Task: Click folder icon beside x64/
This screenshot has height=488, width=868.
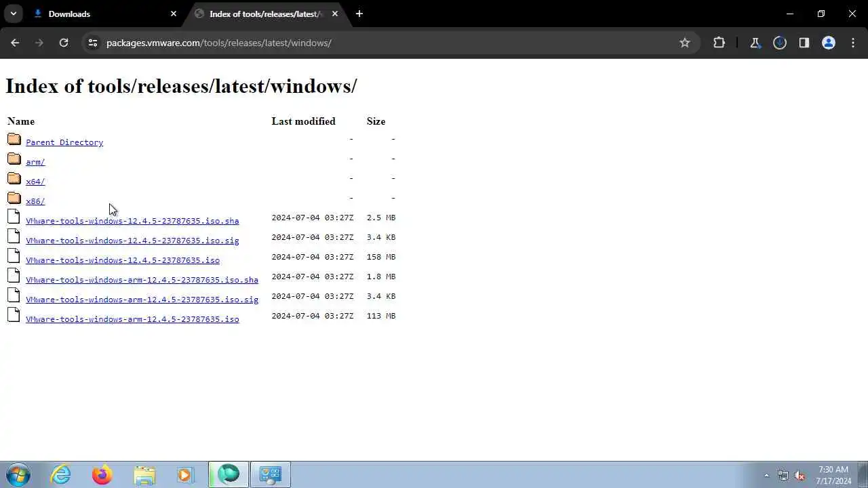Action: pos(14,178)
